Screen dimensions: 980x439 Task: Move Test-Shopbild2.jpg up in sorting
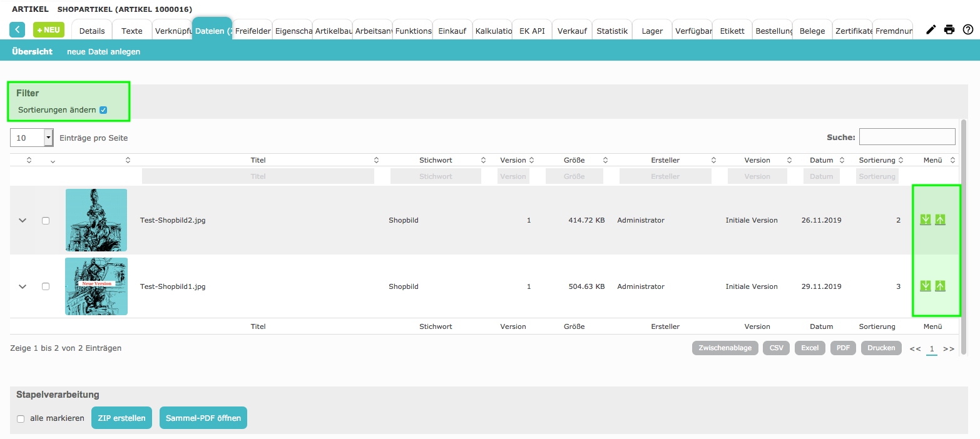(940, 219)
